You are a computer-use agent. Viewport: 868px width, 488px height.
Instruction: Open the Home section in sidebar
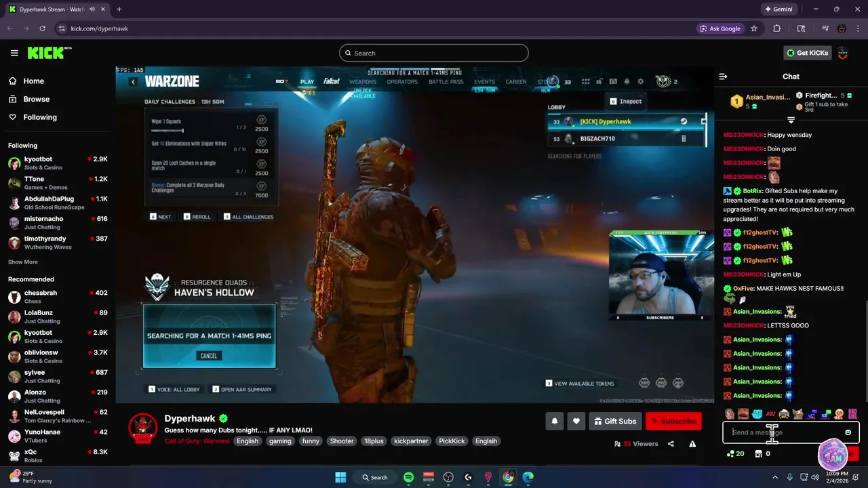tap(26, 81)
